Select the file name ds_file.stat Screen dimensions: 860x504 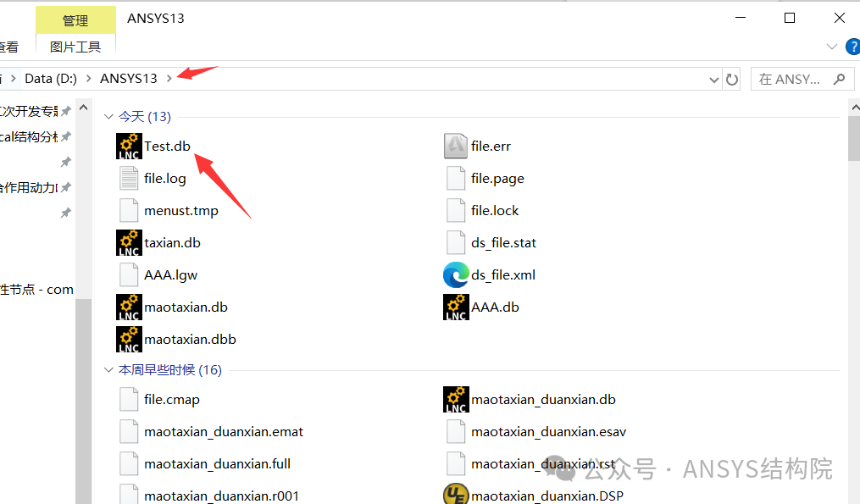tap(503, 243)
